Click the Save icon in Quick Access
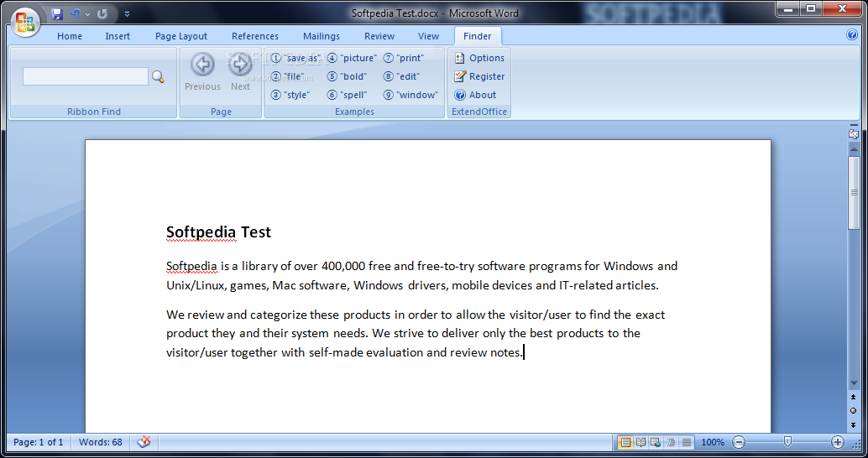868x458 pixels. pos(57,14)
